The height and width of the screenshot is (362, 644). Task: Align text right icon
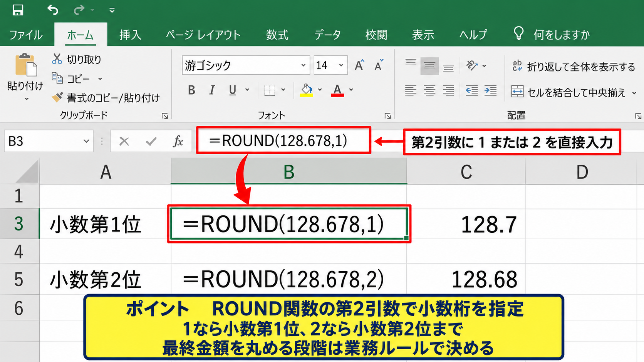coord(448,90)
